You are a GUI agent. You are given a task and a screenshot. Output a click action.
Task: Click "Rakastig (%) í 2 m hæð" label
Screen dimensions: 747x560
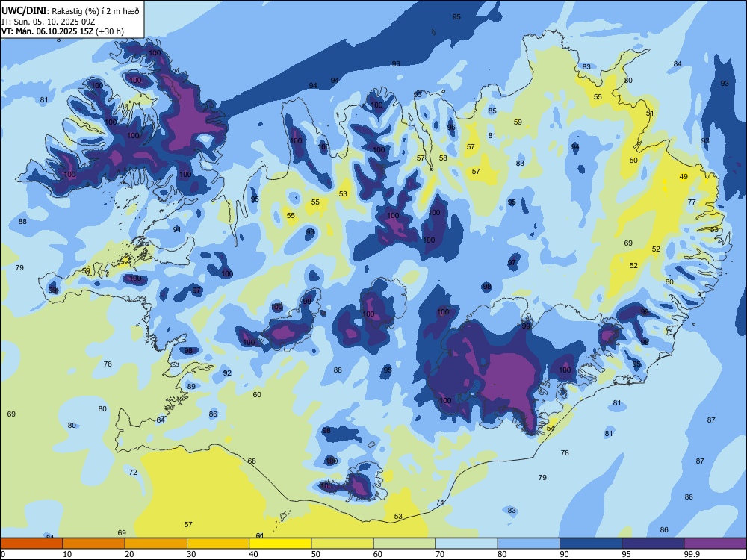(96, 11)
